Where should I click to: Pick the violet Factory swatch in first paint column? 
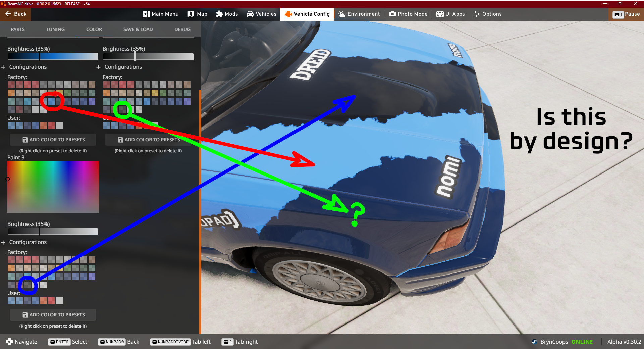(x=92, y=101)
